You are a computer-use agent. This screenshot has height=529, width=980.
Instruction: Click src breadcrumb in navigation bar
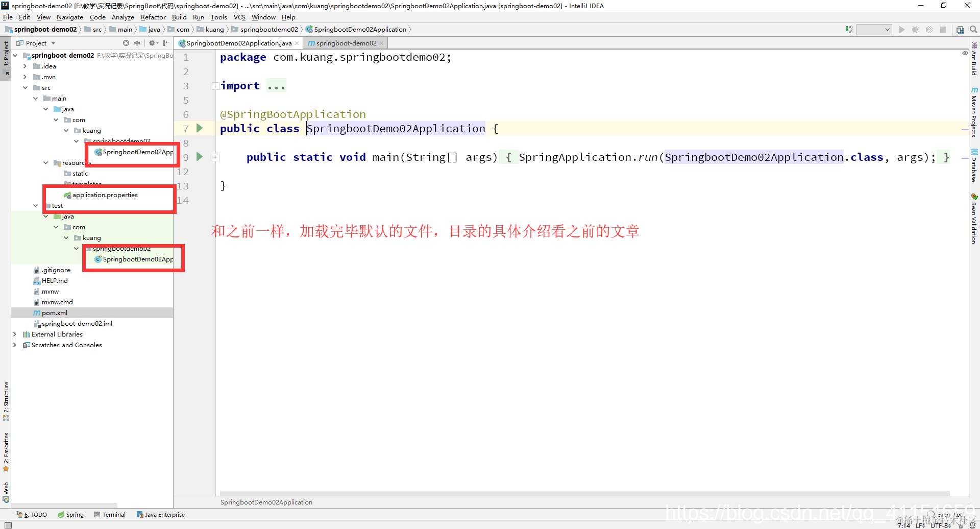point(93,30)
